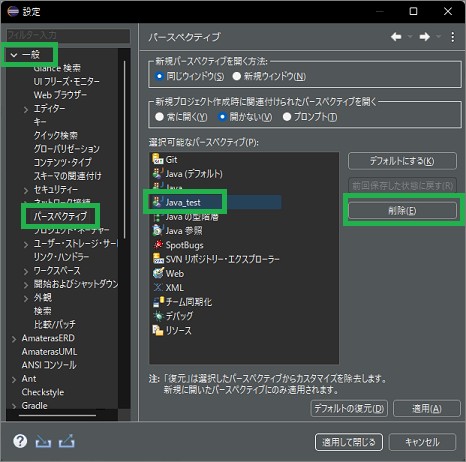
Task: Click 適用(A) button
Action: [427, 408]
